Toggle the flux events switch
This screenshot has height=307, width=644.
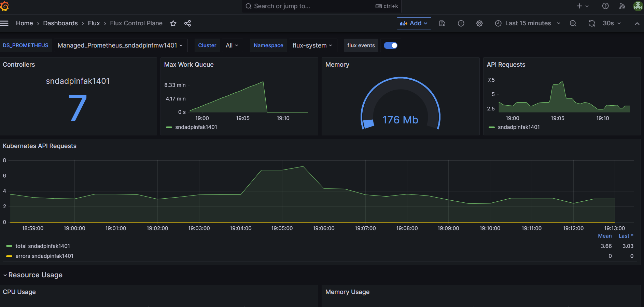390,45
